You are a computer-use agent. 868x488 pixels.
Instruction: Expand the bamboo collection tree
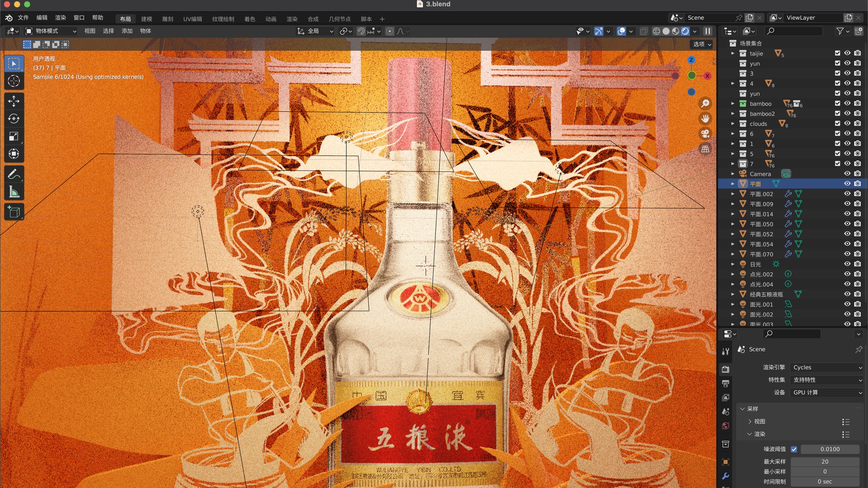click(733, 104)
